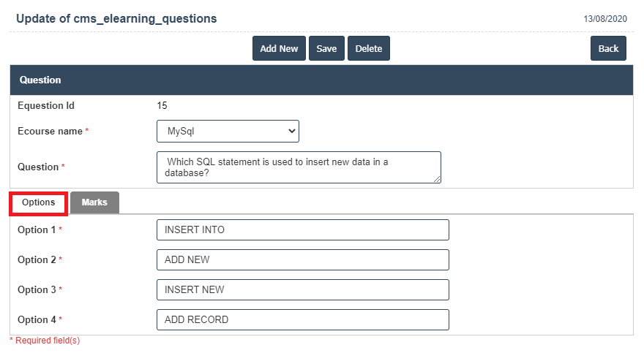Click the date 13/08/2020
This screenshot has width=644, height=353.
[x=605, y=19]
